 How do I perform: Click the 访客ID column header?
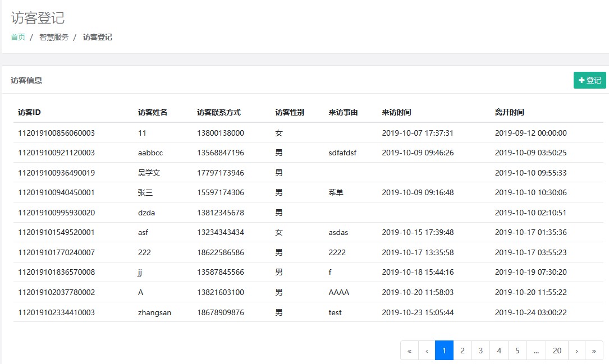coord(29,112)
